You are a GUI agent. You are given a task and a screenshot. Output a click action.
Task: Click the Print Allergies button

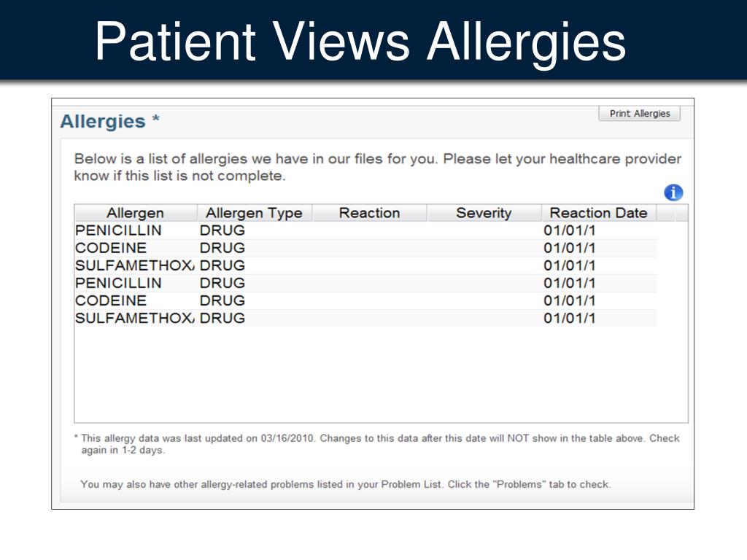tap(639, 114)
